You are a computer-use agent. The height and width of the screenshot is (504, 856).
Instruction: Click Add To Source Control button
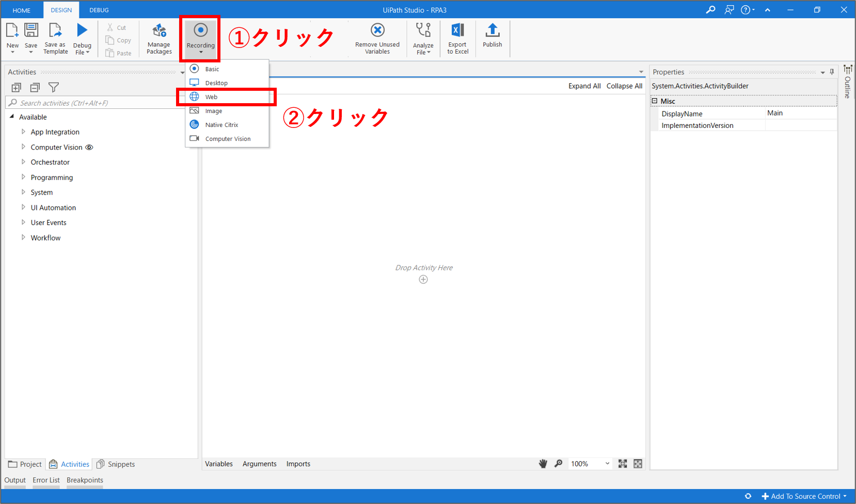[804, 496]
